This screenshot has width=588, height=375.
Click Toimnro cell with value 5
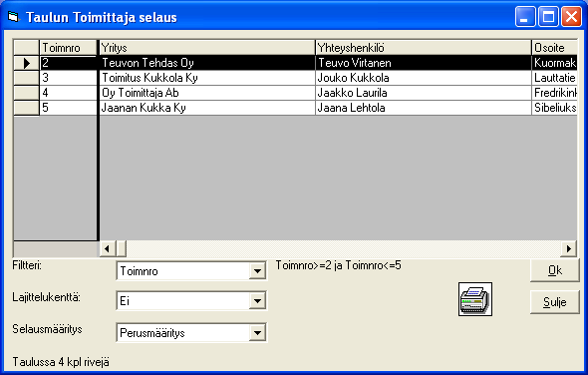point(68,108)
